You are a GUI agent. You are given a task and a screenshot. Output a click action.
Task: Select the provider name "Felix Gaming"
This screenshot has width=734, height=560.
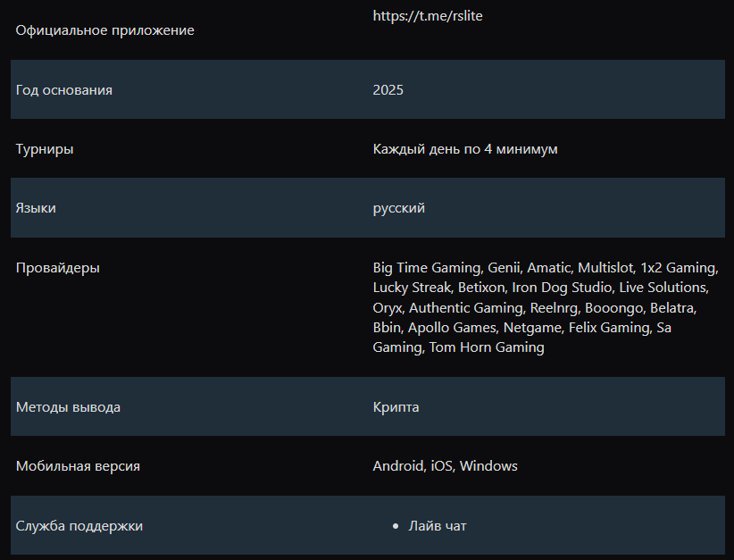pyautogui.click(x=609, y=328)
